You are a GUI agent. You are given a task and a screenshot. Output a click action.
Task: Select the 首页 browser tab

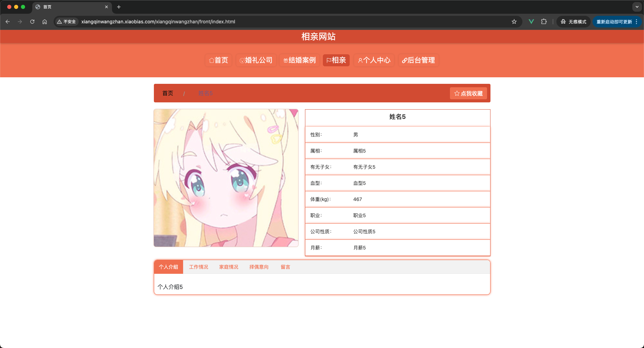[72, 7]
